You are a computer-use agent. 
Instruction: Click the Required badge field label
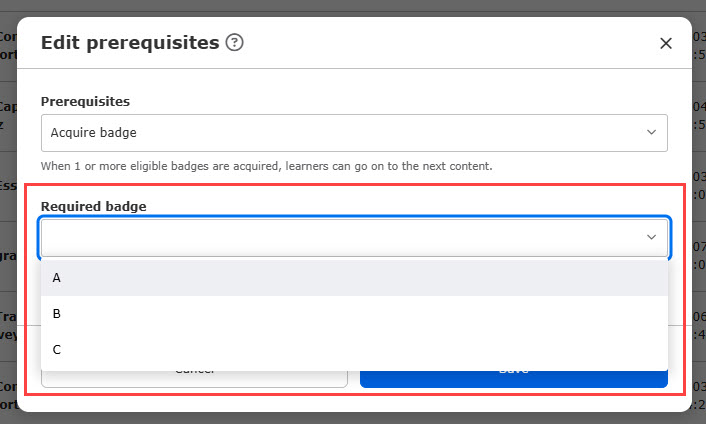pyautogui.click(x=93, y=206)
